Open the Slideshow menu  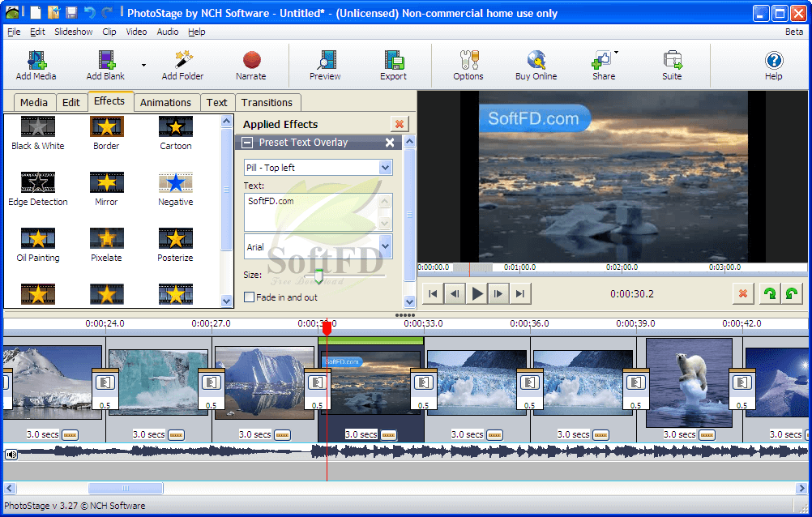74,32
